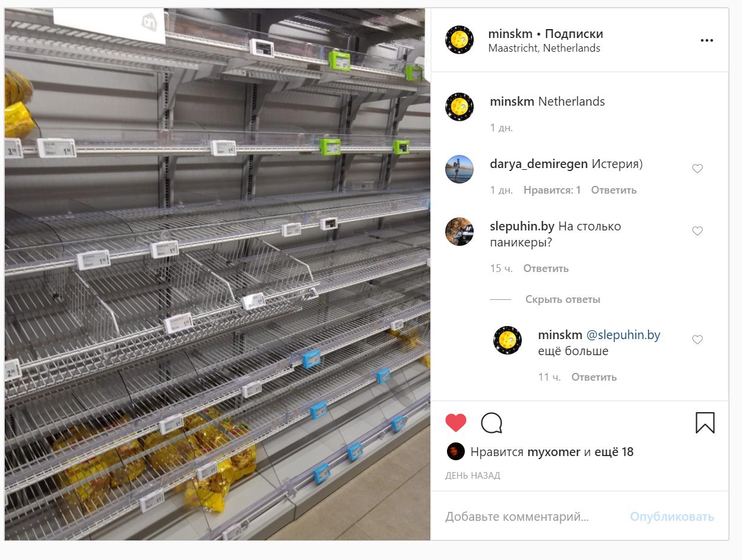Reply to slepuhin.by comment via Ответить
The height and width of the screenshot is (560, 742).
546,268
